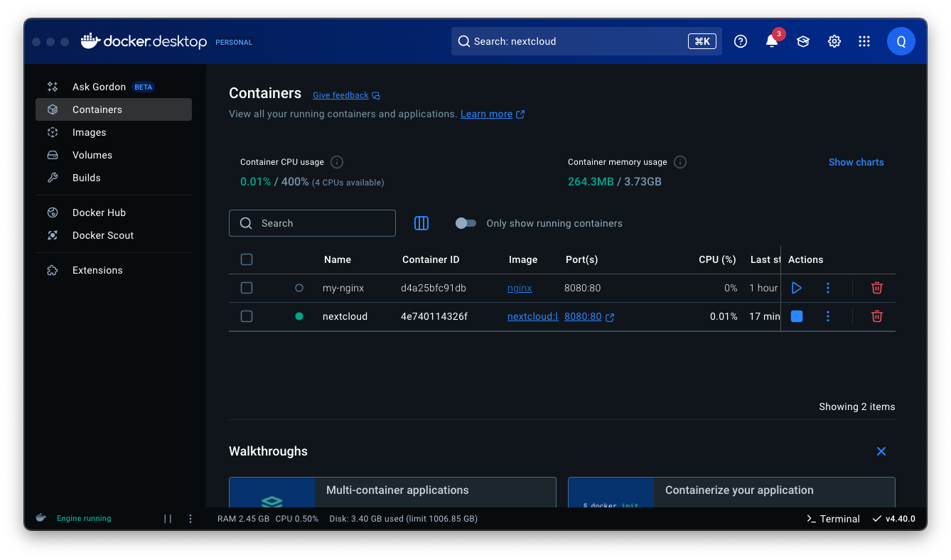Click the Volumes drive icon
951x560 pixels.
(x=53, y=155)
